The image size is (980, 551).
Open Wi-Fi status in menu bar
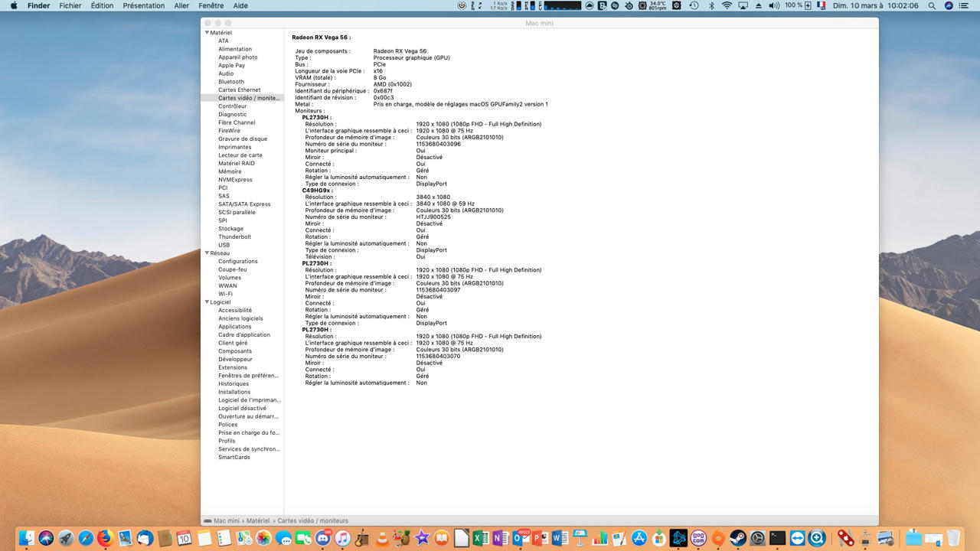(x=727, y=5)
